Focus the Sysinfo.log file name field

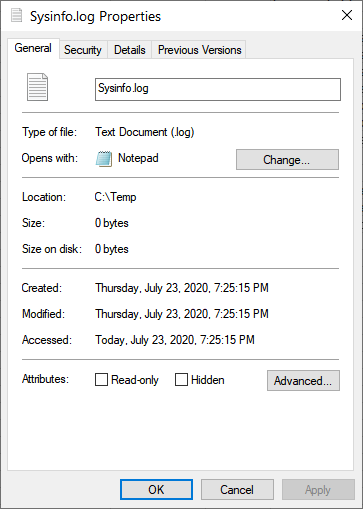tap(218, 89)
